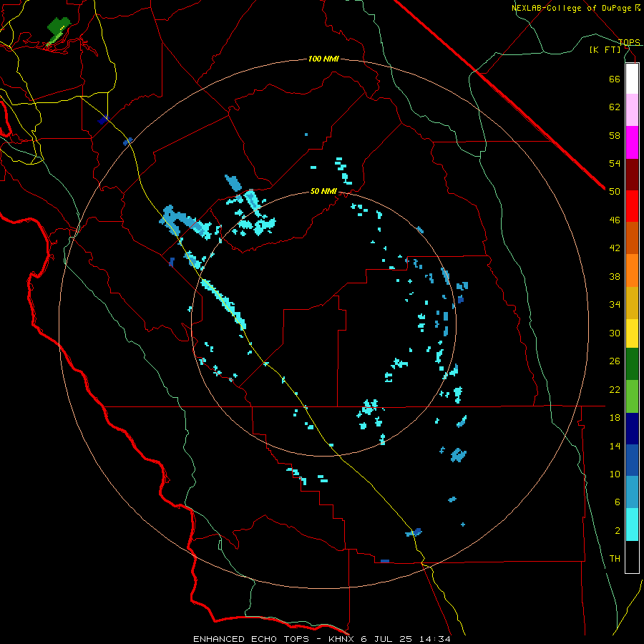Image resolution: width=644 pixels, height=644 pixels.
Task: Click the 6 value on the scale
Action: 617,502
